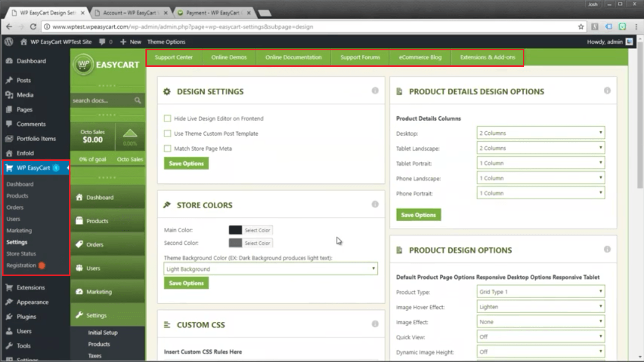Click the home icon beside the site name

coord(24,42)
